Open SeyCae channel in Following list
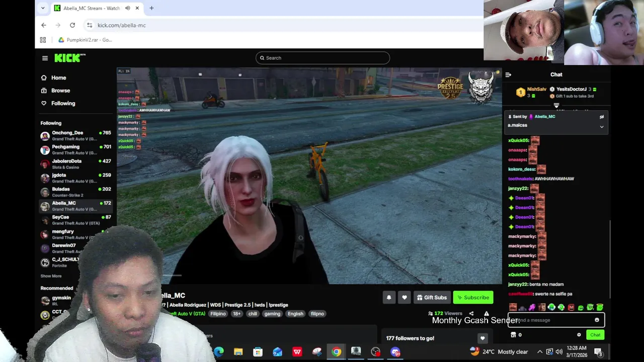 [75, 220]
